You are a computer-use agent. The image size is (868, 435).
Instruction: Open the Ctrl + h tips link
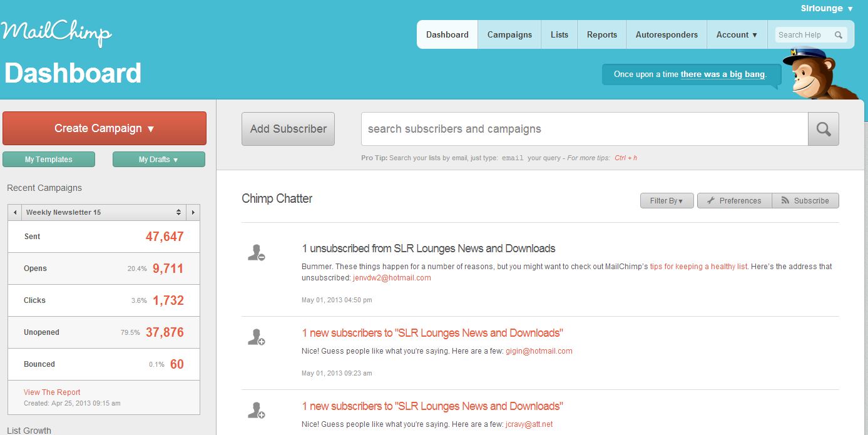pos(626,158)
